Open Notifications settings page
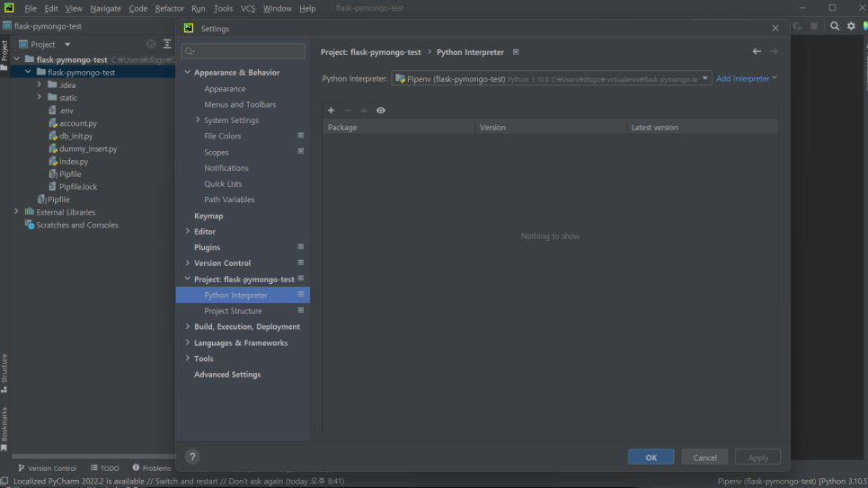The width and height of the screenshot is (868, 488). pyautogui.click(x=226, y=168)
